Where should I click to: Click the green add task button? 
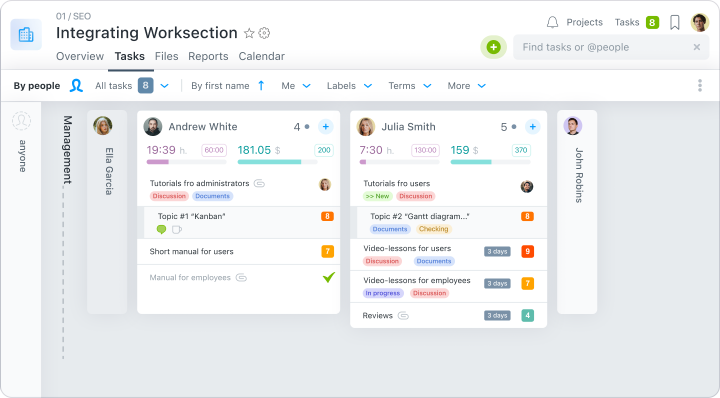pyautogui.click(x=494, y=47)
